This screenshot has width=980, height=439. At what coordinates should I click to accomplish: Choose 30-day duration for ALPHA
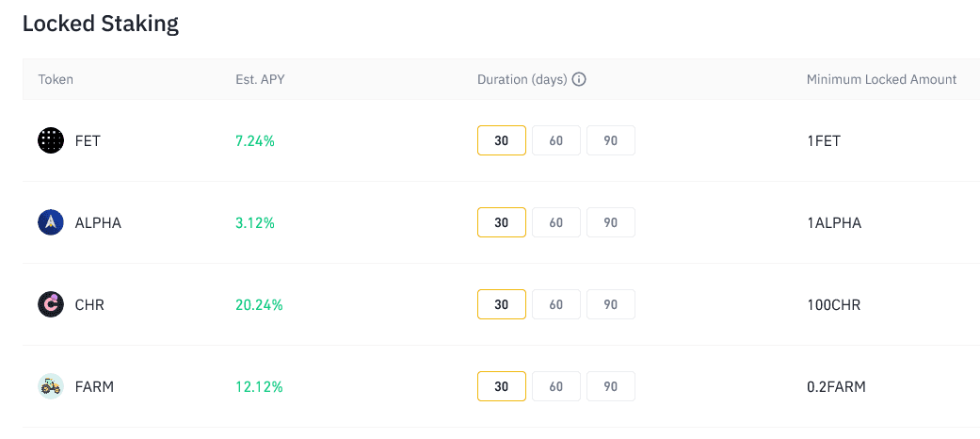tap(502, 222)
